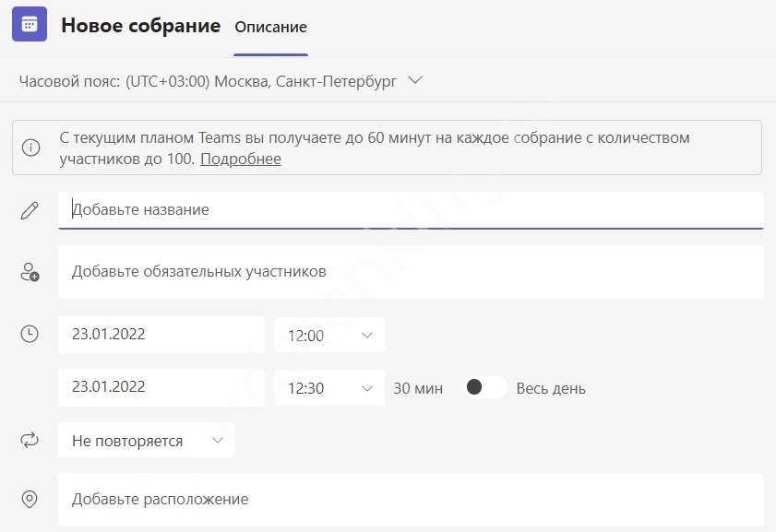Open the 12:30 end time dropdown
Image resolution: width=776 pixels, height=532 pixels.
[329, 388]
